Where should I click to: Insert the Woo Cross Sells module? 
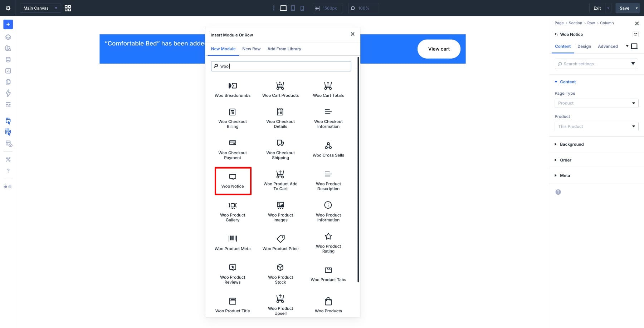point(328,150)
